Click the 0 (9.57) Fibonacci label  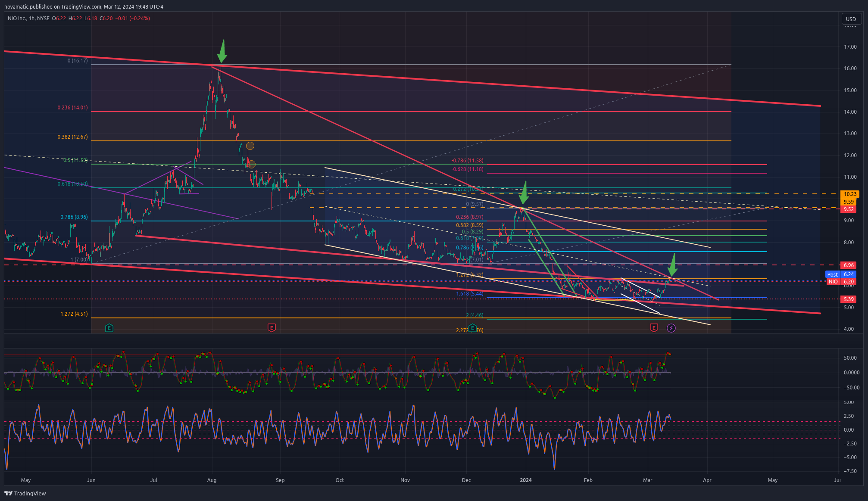pyautogui.click(x=475, y=204)
